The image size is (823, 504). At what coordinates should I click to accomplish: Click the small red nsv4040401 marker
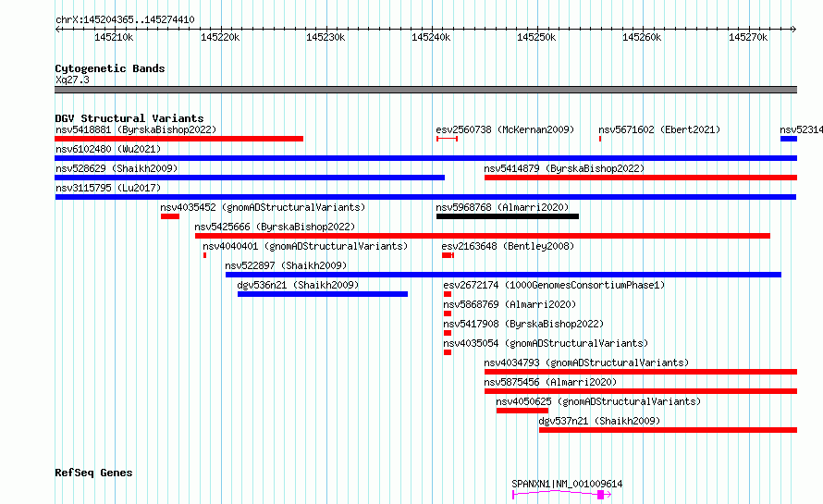204,255
